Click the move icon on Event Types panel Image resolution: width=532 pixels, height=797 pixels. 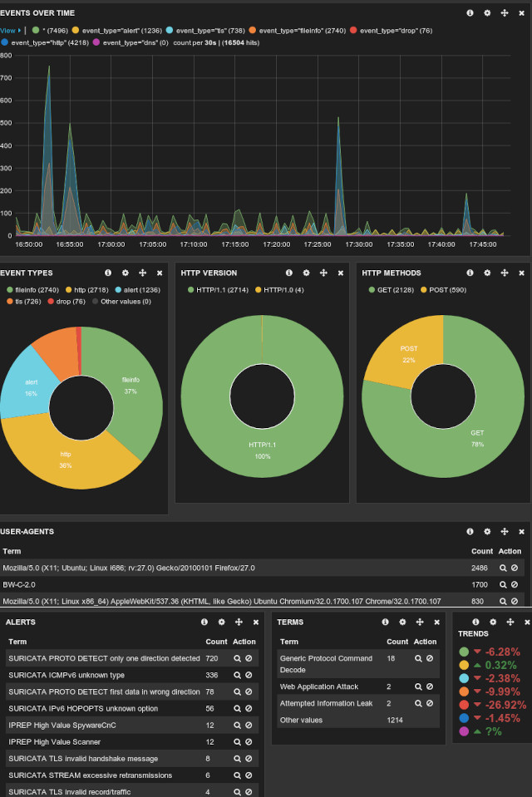(142, 273)
